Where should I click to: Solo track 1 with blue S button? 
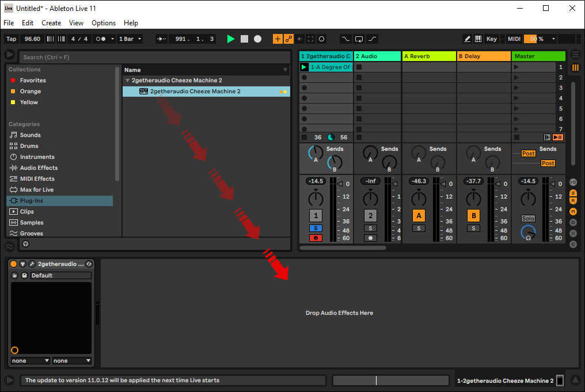pyautogui.click(x=316, y=229)
